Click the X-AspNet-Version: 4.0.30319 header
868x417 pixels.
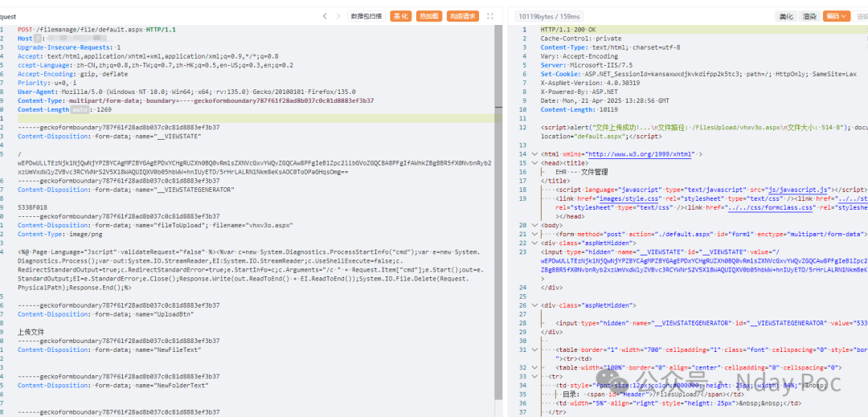(x=590, y=83)
